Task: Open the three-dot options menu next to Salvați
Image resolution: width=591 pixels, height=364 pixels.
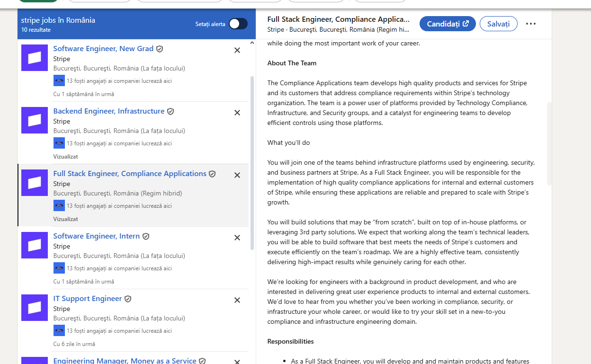Action: (530, 23)
